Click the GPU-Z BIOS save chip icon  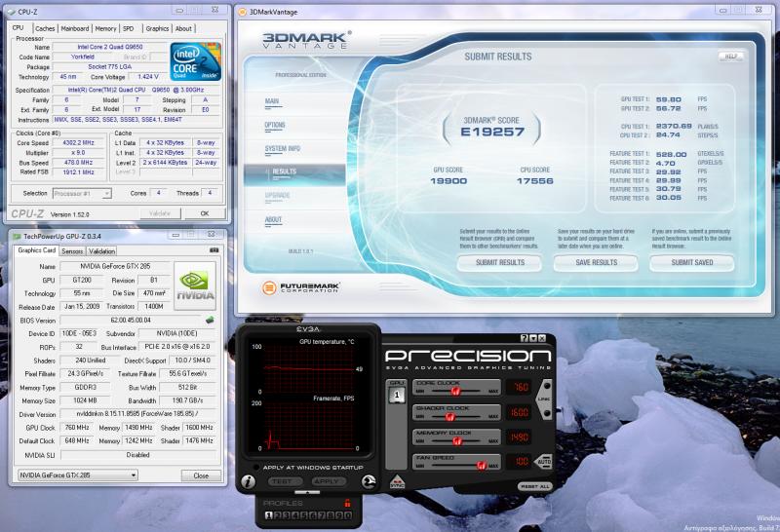point(210,320)
